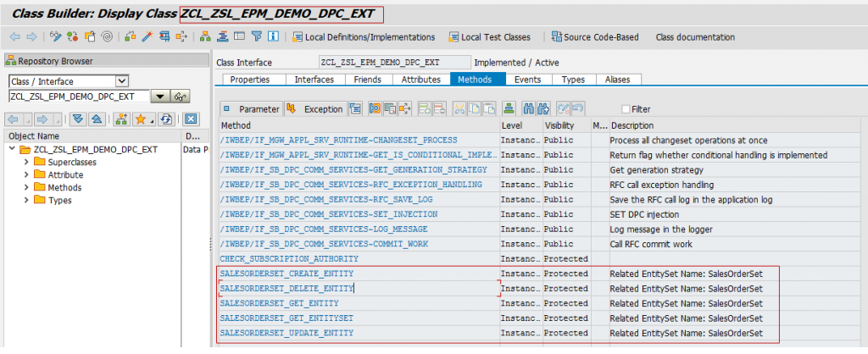Open the Events tab
Screen dimensions: 868x354
pyautogui.click(x=527, y=80)
